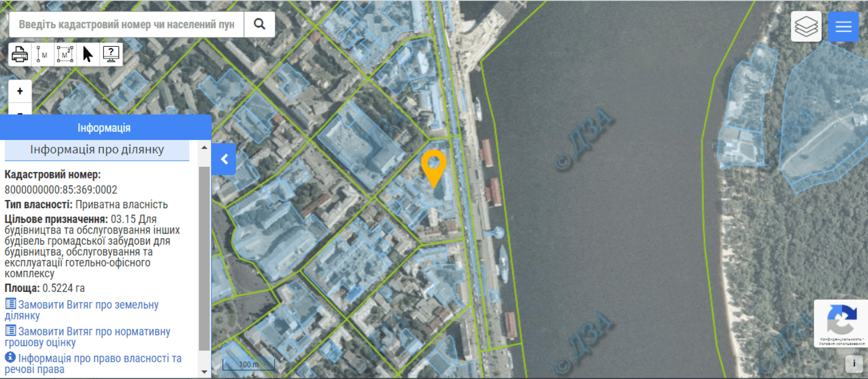Click the cadastral number search field
Image resolution: width=868 pixels, height=379 pixels.
(126, 24)
